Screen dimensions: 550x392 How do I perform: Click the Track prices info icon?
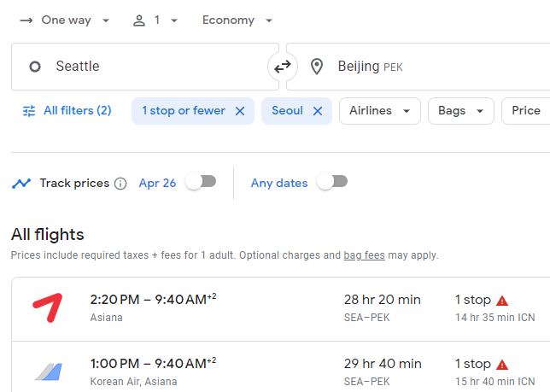120,184
